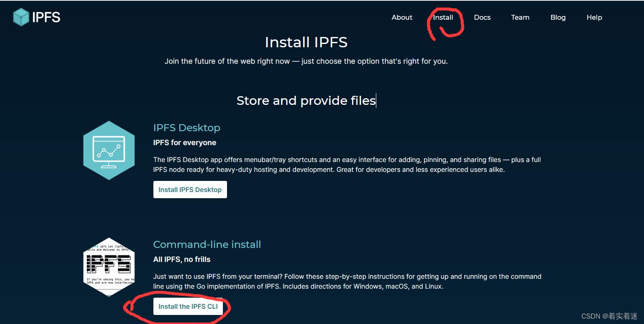Image resolution: width=644 pixels, height=324 pixels.
Task: Click the ASCII-art IPFS terminal hexagon icon
Action: tap(109, 266)
